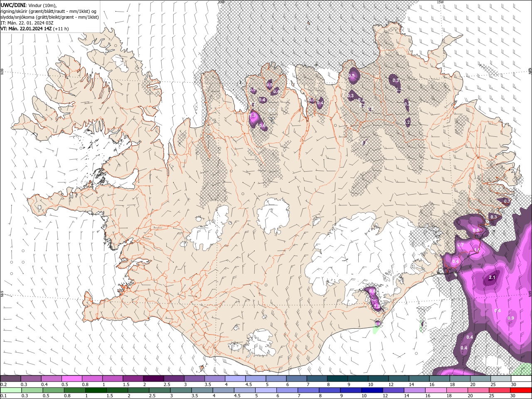This screenshot has width=532, height=399.
Task: Select the deep blue swatch between 10 and 12 in rain legend
Action: pyautogui.click(x=372, y=390)
